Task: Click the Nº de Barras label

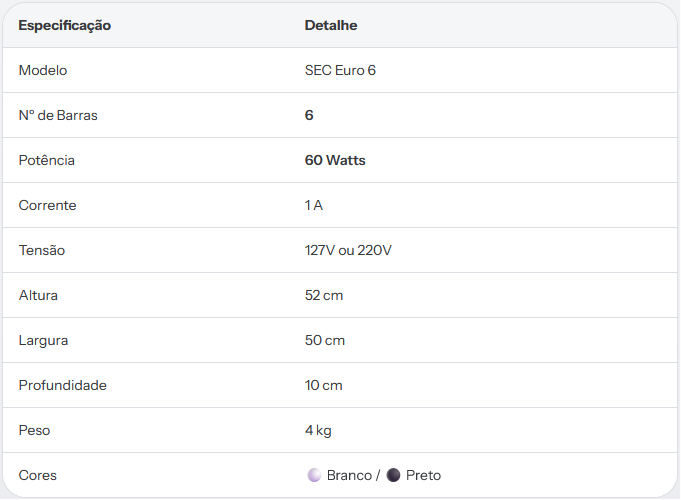Action: [x=58, y=115]
